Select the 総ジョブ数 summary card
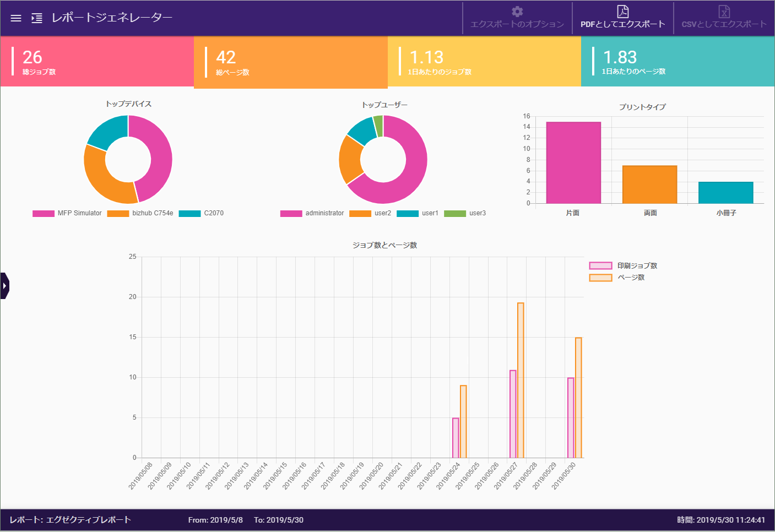The image size is (775, 532). tap(97, 62)
